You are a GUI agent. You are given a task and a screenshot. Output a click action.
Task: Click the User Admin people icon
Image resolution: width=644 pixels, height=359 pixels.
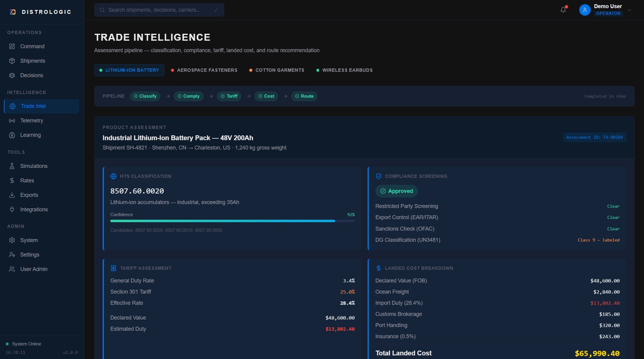click(x=12, y=269)
